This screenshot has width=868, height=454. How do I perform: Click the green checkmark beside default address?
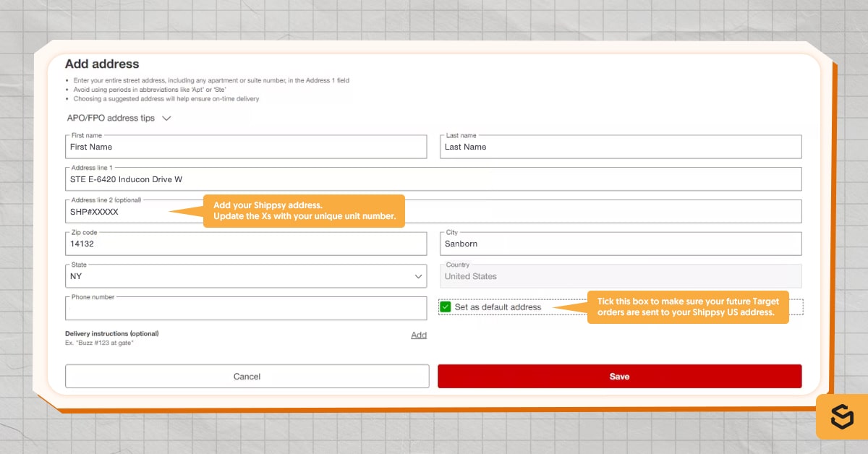(446, 307)
